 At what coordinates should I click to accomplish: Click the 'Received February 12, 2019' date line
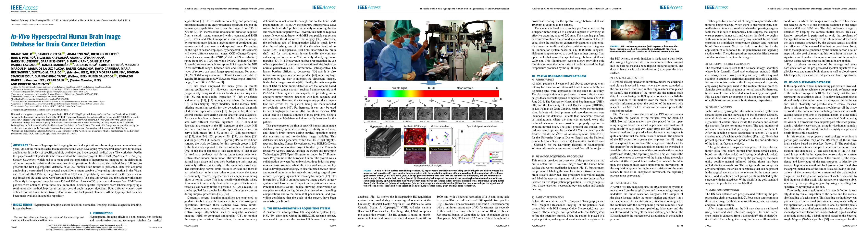[70, 20]
